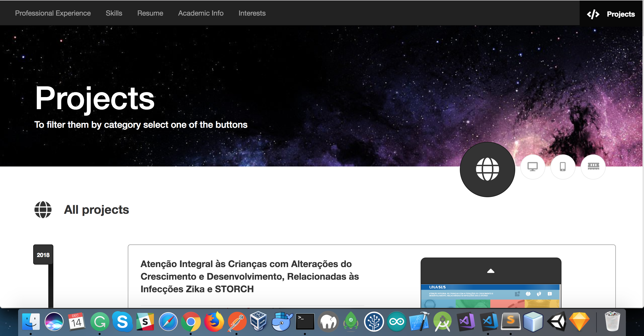Filter projects by mobile phone category
This screenshot has height=336, width=644.
coord(563,167)
